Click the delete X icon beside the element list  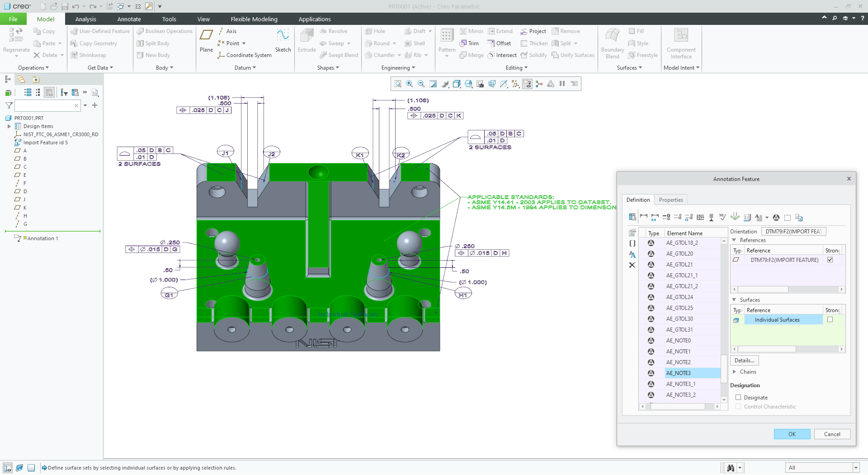632,265
